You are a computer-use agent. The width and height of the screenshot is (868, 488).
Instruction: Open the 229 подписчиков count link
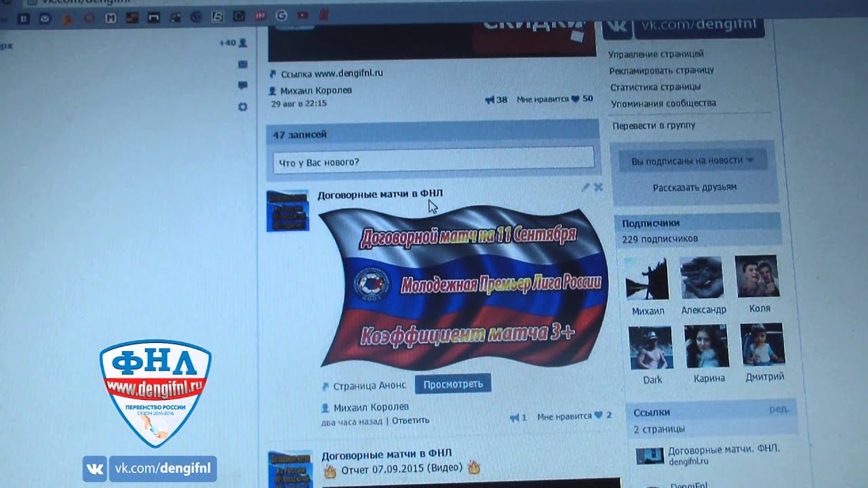pyautogui.click(x=660, y=239)
